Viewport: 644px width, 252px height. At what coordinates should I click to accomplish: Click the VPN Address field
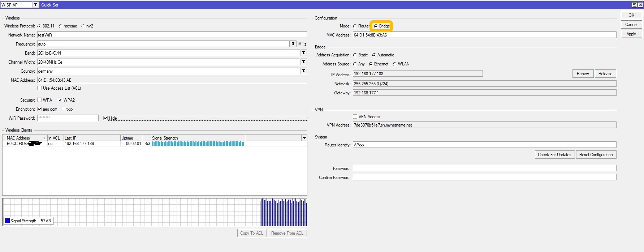click(x=484, y=125)
